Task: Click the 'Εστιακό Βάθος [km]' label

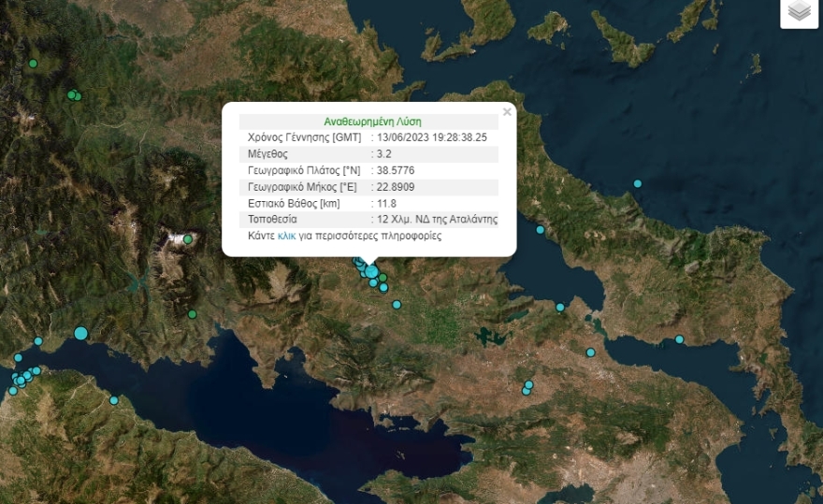Action: [x=294, y=203]
